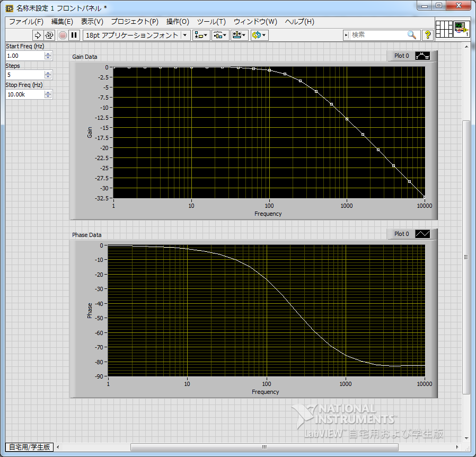The image size is (476, 457).
Task: Open the search options arrow
Action: coord(346,35)
